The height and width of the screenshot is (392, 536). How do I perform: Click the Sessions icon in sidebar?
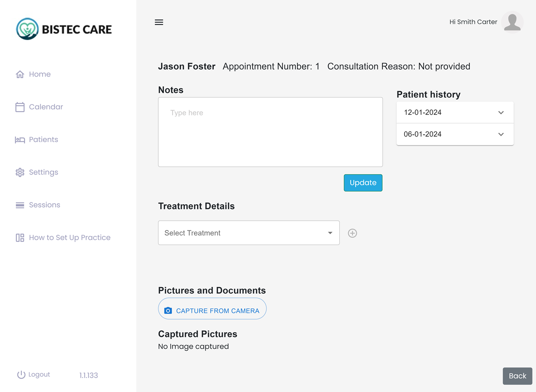pos(20,205)
